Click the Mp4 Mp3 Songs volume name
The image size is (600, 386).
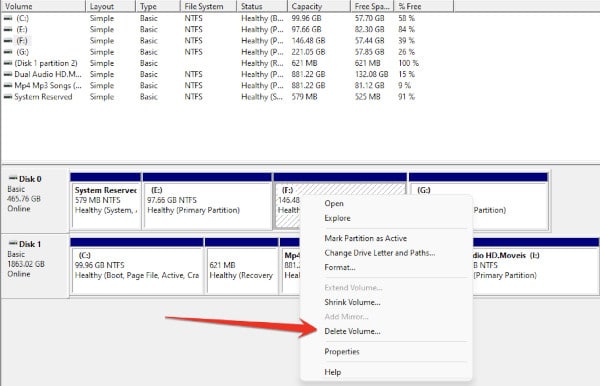(48, 85)
